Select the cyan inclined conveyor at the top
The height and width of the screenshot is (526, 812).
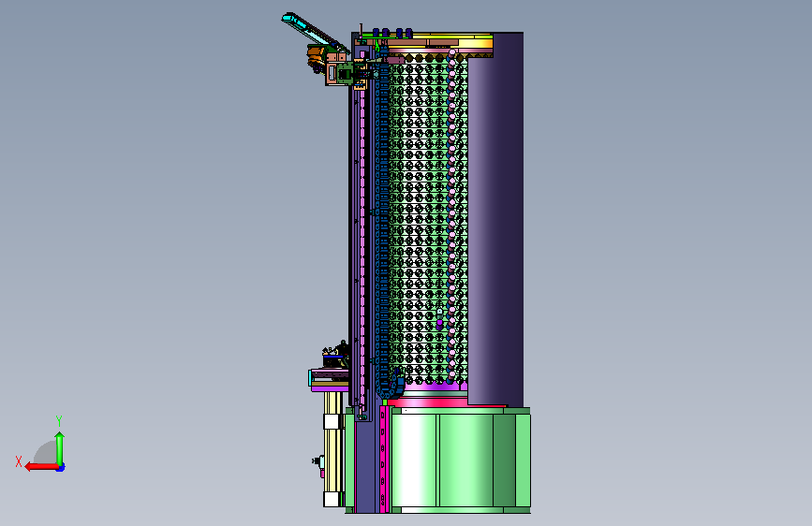click(314, 32)
